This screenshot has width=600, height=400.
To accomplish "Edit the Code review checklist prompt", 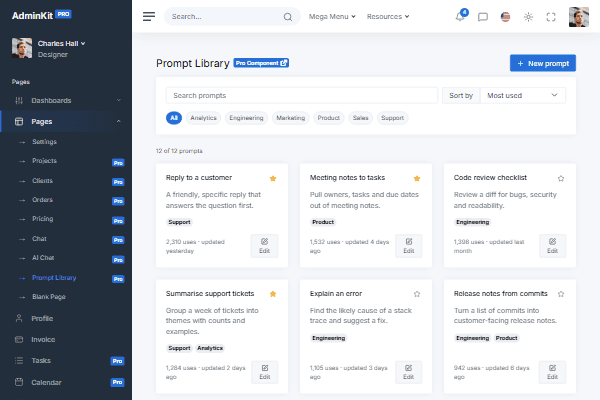I will (x=553, y=246).
